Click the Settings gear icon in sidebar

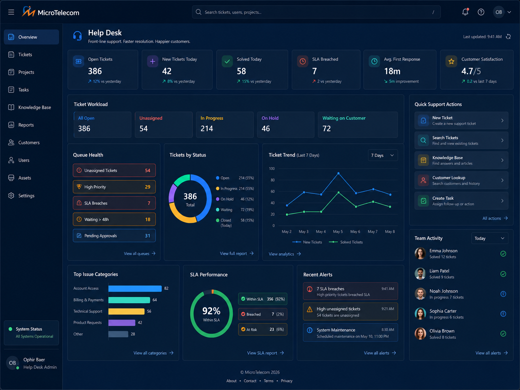pos(11,196)
